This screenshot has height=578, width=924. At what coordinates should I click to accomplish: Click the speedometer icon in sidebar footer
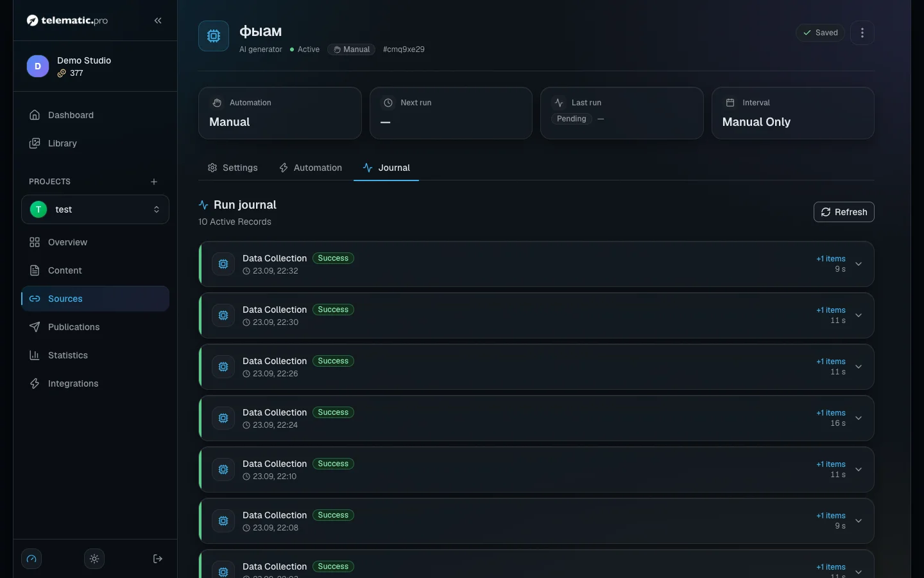(x=31, y=559)
